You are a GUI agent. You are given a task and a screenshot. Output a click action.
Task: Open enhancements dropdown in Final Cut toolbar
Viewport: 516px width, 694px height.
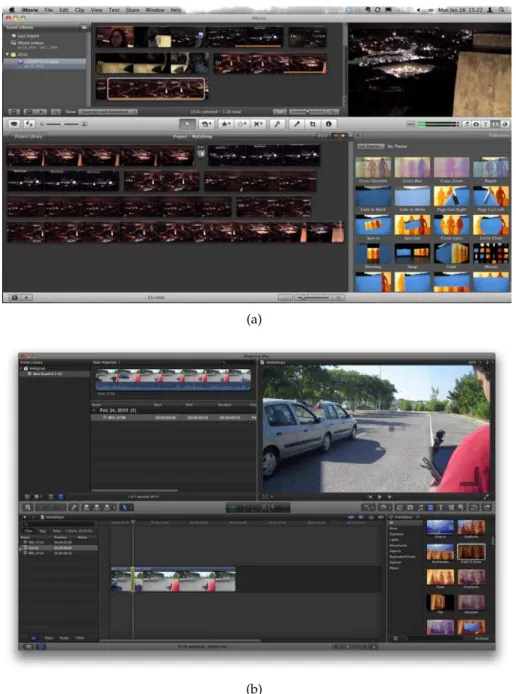tap(368, 508)
